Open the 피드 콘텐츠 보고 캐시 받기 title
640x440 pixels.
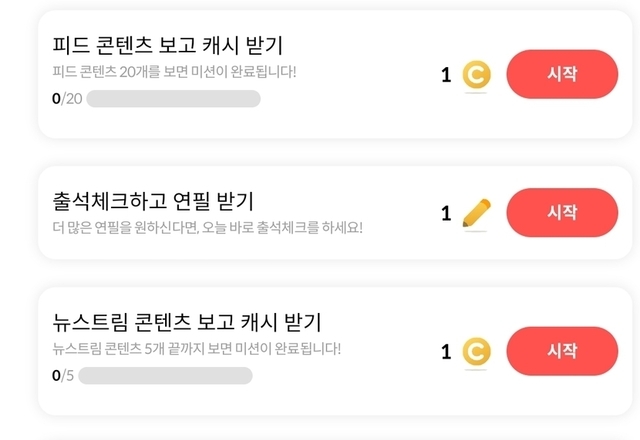click(x=167, y=46)
